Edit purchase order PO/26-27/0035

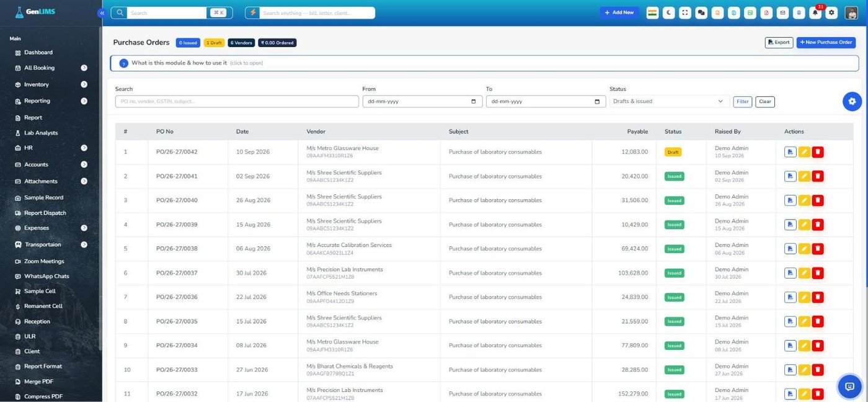[x=804, y=321]
